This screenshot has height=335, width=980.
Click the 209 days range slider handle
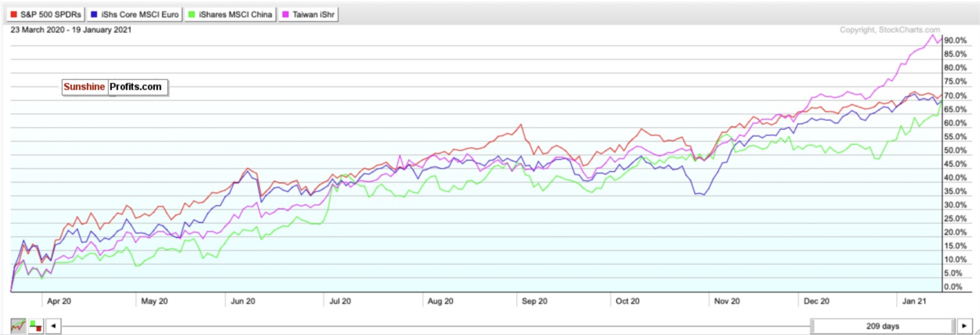point(883,326)
